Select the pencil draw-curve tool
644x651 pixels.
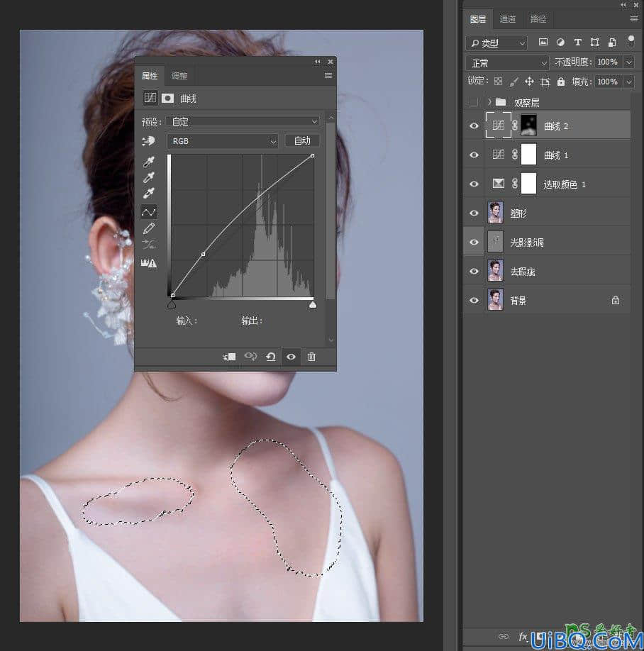click(149, 228)
